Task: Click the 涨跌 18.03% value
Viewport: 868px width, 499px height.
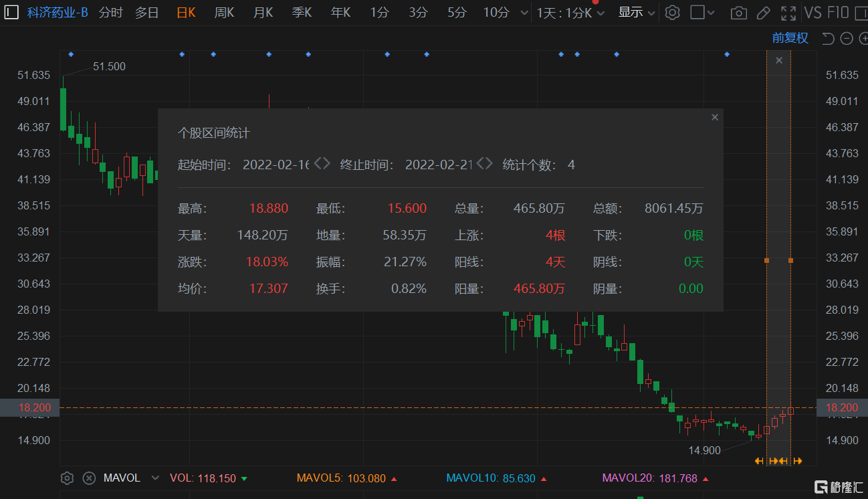Action: tap(267, 262)
